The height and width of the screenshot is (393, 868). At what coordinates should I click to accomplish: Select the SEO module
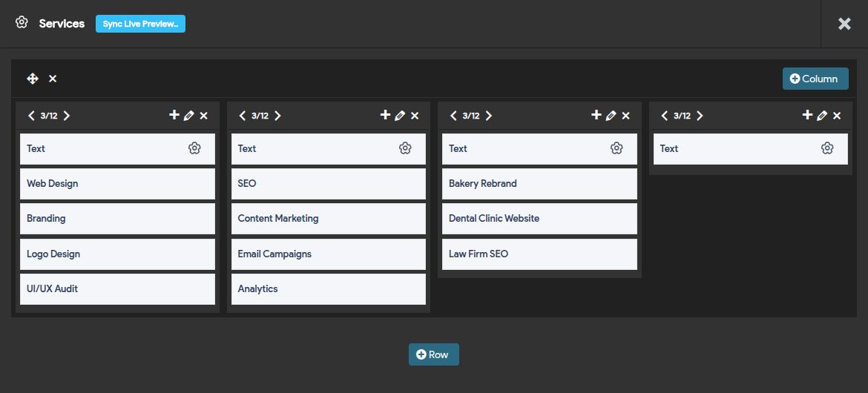tap(328, 184)
